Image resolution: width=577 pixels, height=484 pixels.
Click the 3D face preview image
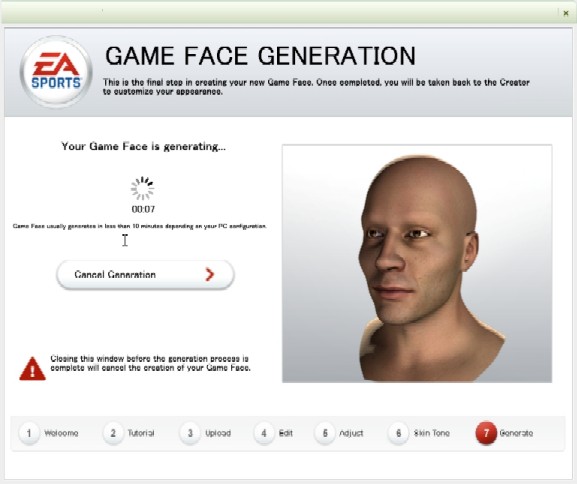coord(417,264)
